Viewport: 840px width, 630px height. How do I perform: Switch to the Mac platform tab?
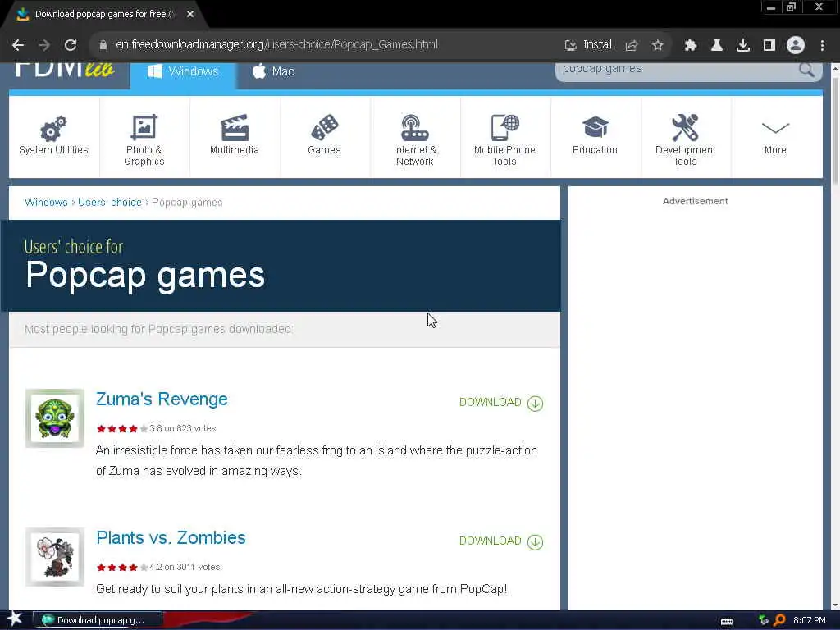click(273, 72)
